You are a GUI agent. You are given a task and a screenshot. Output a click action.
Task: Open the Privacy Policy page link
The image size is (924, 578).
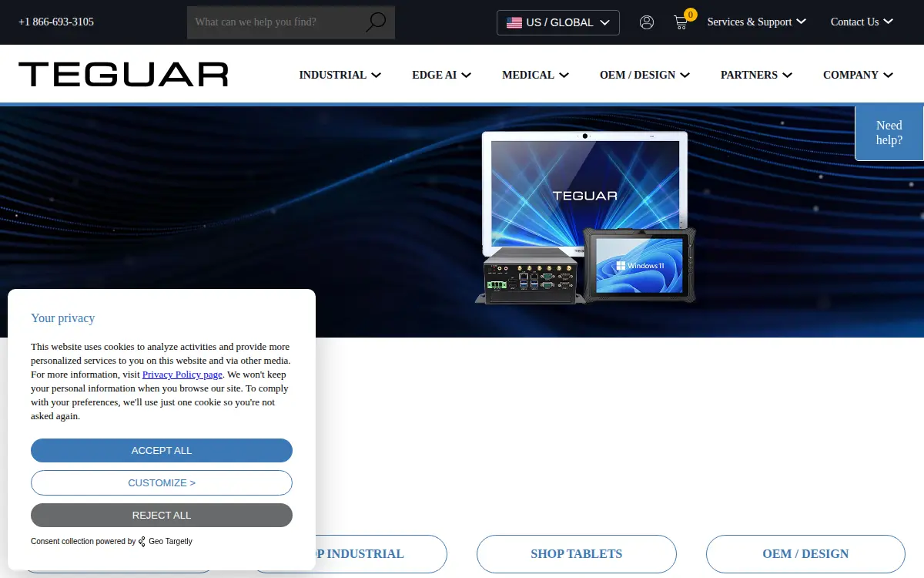tap(182, 375)
